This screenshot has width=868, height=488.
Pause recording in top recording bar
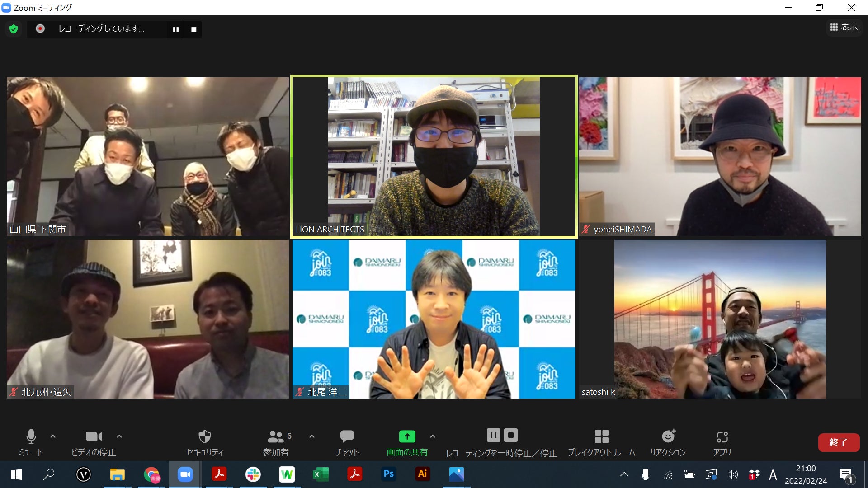coord(176,29)
